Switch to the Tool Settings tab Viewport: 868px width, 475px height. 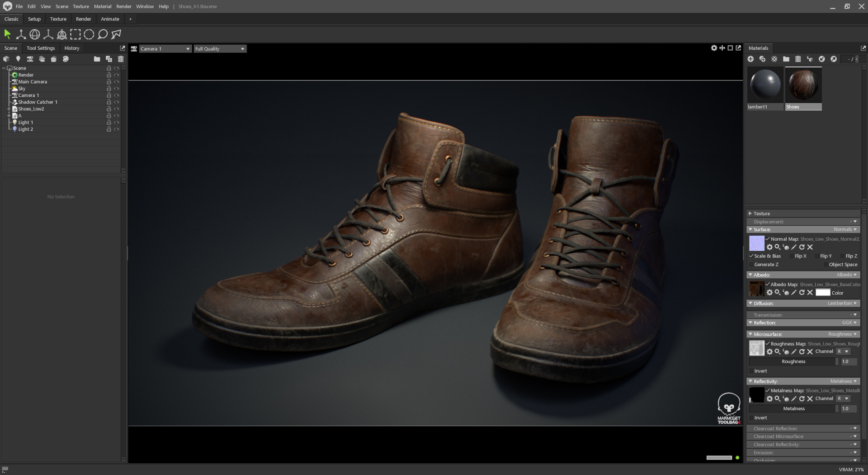(40, 48)
